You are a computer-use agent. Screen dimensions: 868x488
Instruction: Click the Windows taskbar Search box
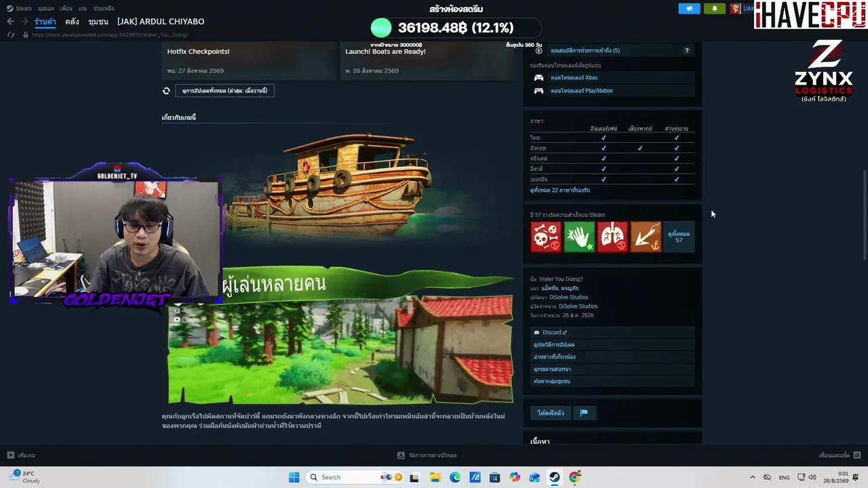355,477
